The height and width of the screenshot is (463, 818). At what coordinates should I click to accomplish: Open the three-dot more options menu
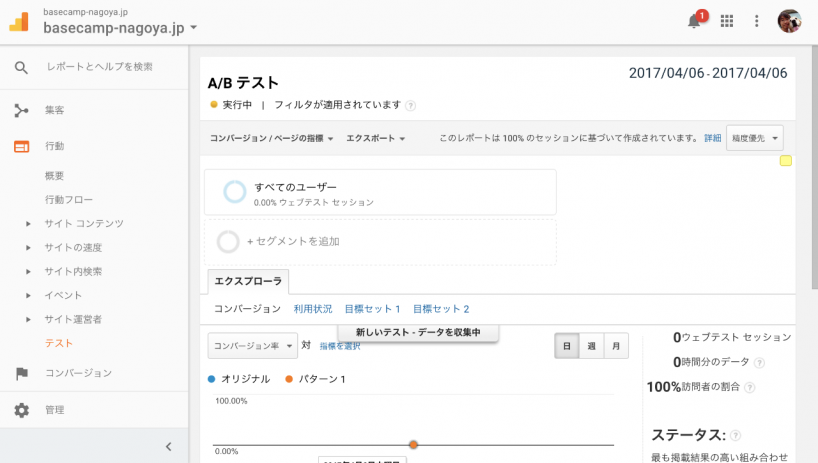[x=757, y=21]
